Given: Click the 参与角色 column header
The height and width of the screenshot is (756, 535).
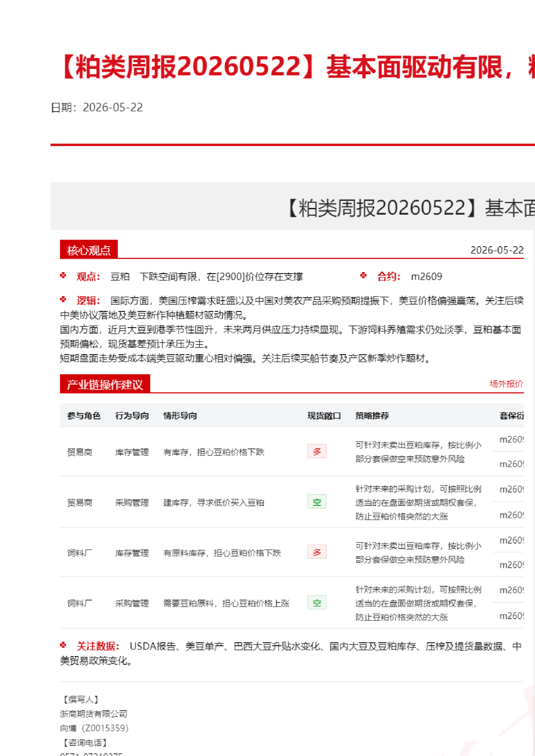Looking at the screenshot, I should 84,416.
